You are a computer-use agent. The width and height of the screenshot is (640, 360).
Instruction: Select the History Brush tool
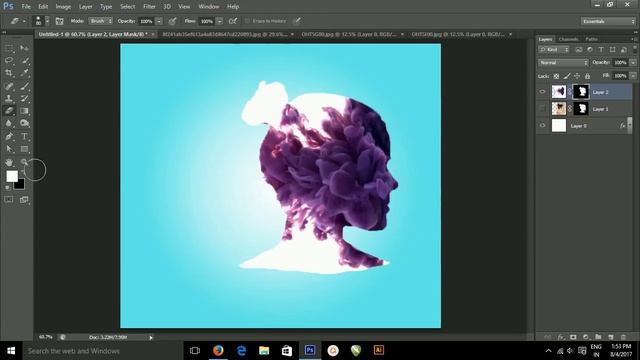(x=24, y=98)
